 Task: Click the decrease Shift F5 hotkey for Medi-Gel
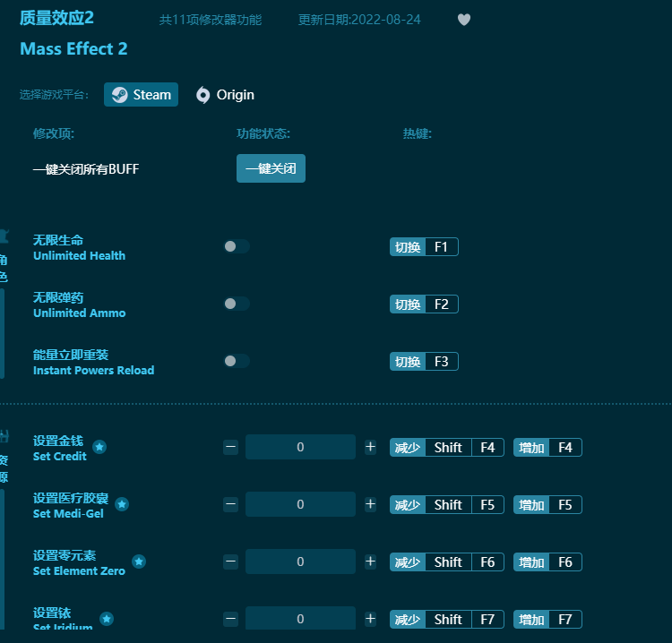446,504
